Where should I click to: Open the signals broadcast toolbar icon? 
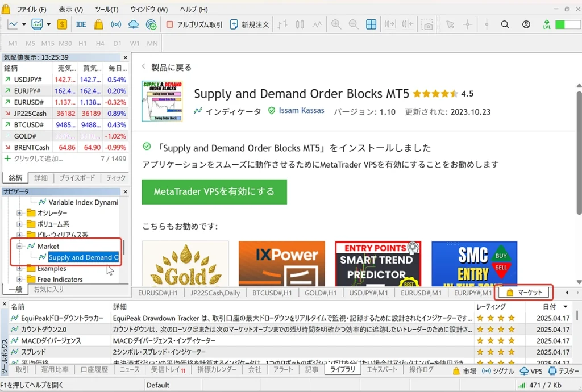click(116, 24)
